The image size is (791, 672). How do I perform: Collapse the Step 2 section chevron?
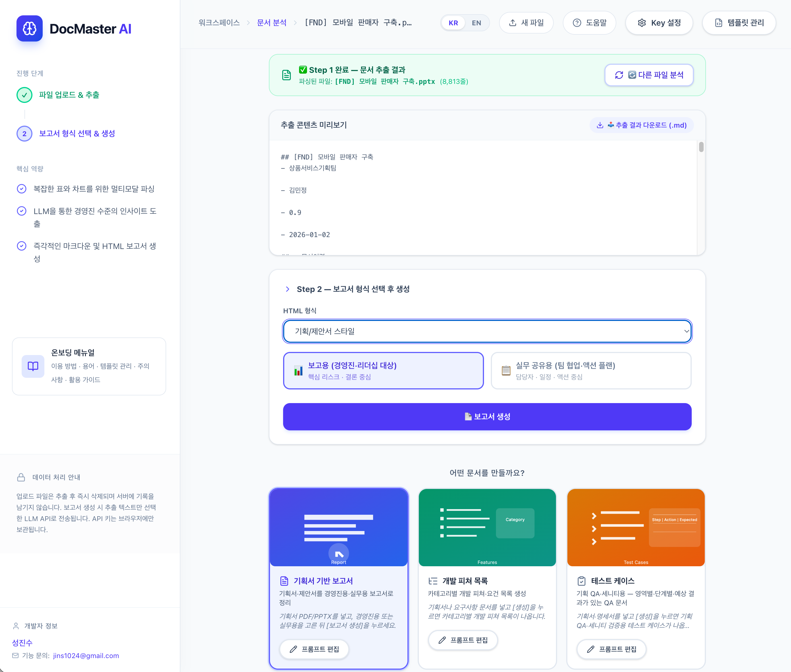pyautogui.click(x=287, y=289)
